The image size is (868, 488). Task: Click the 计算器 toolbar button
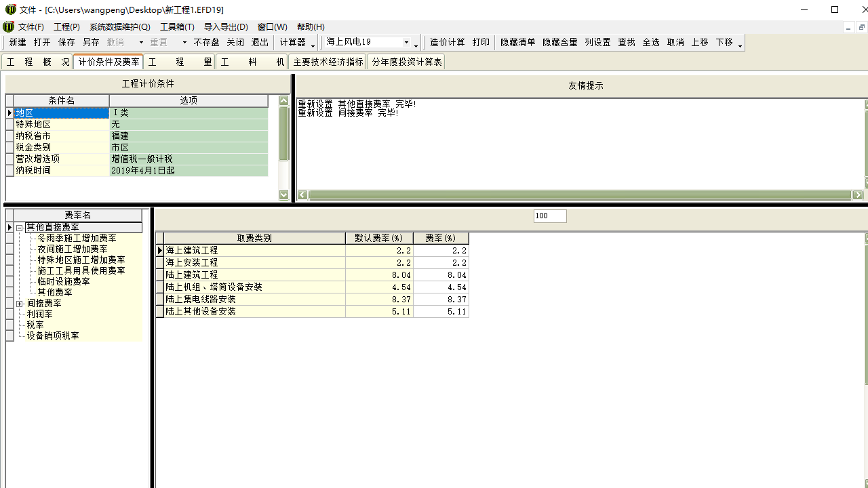point(293,42)
